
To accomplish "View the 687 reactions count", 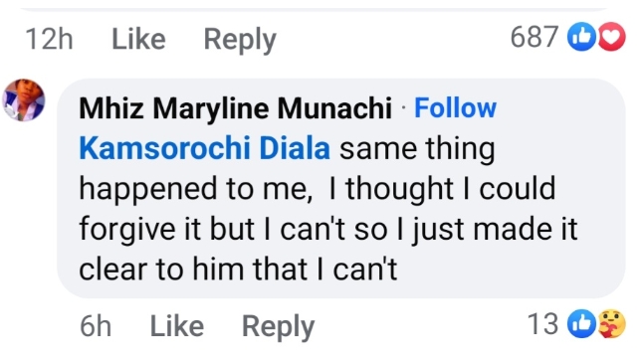I will pyautogui.click(x=533, y=37).
